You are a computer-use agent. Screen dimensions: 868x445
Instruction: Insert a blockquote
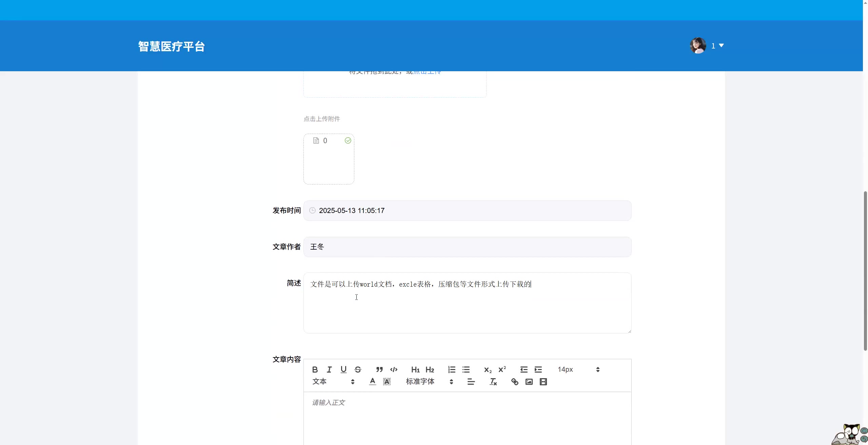click(379, 369)
